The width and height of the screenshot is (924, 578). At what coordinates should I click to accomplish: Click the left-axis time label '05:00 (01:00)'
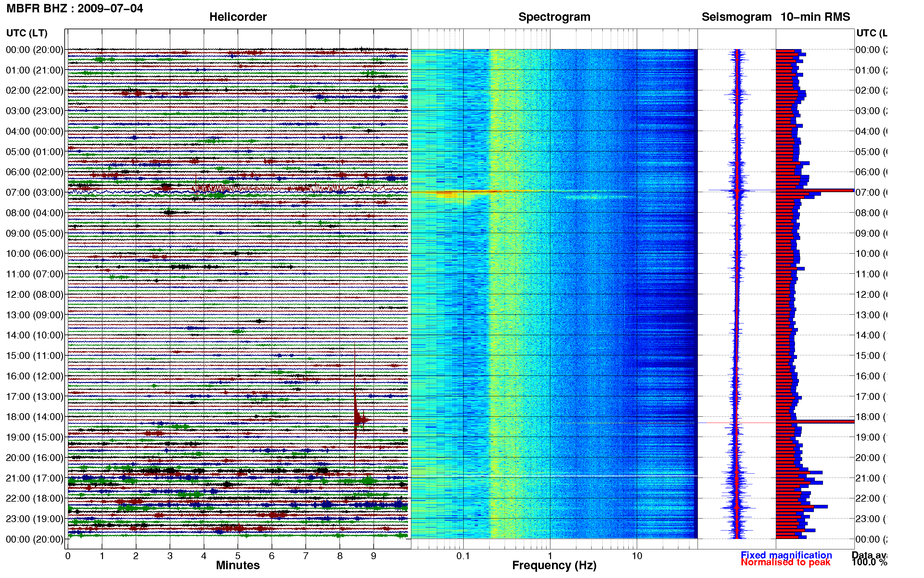(x=34, y=152)
